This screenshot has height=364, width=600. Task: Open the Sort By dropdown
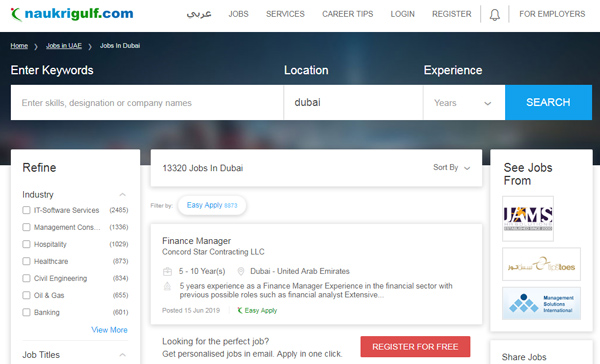pyautogui.click(x=452, y=168)
